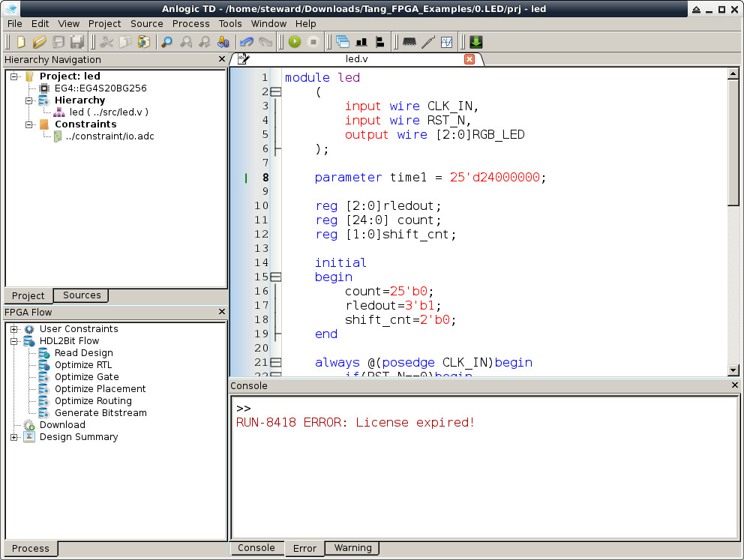
Task: Start the flow with green Run button
Action: tap(295, 42)
